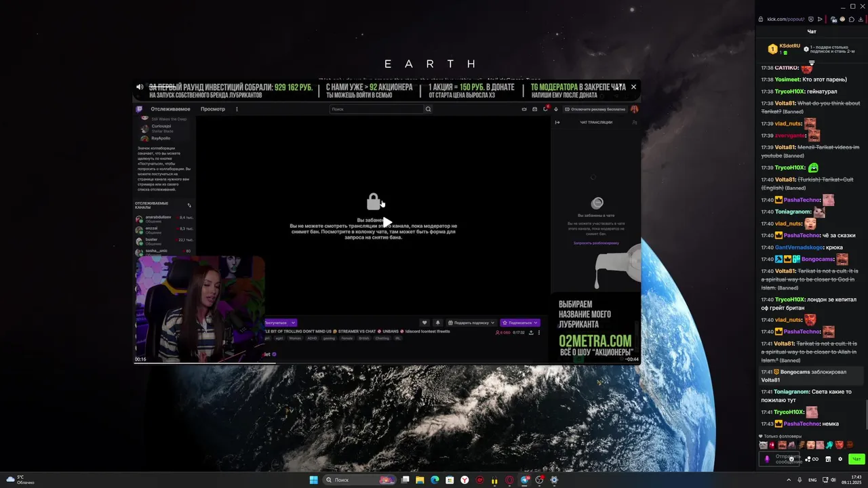The height and width of the screenshot is (488, 868).
Task: Click the browser send arrow icon
Action: (x=820, y=19)
